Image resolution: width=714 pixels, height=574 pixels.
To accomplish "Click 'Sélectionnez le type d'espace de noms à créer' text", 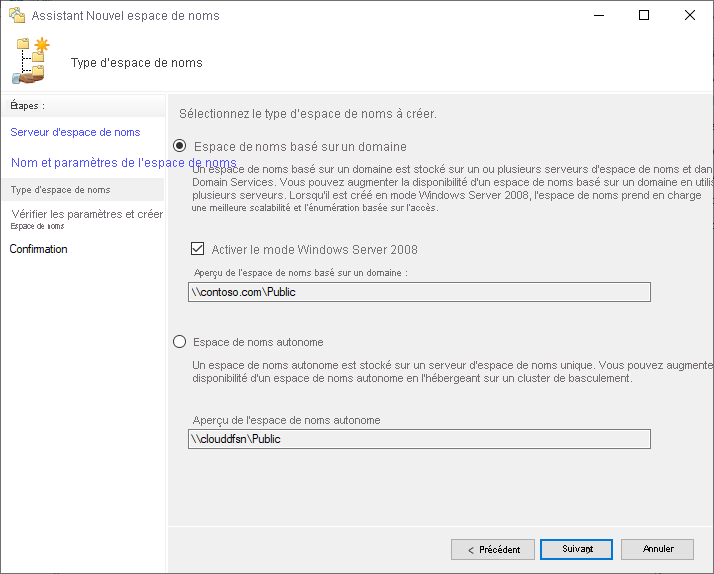I will [x=308, y=114].
